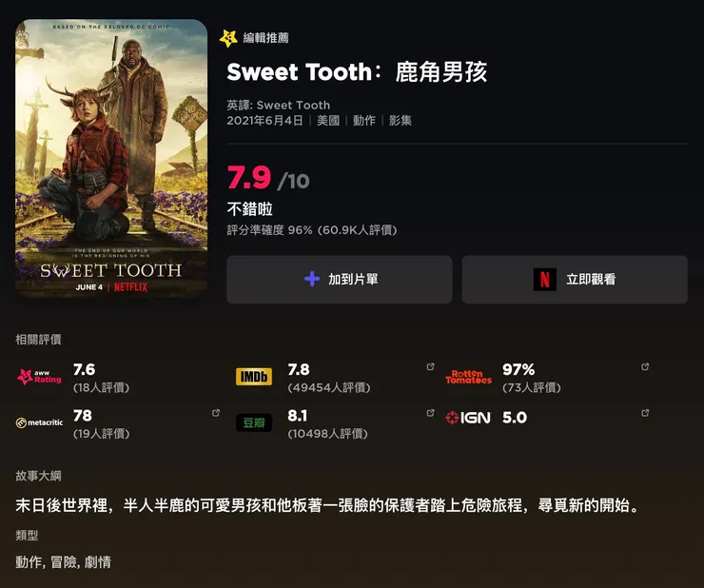Open the Rotten Tomatoes external link icon
Viewport: 704px width, 588px height.
coord(646,367)
